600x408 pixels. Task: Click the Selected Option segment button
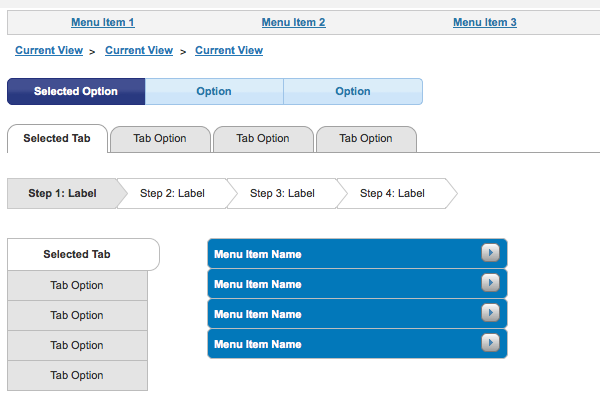pyautogui.click(x=76, y=91)
